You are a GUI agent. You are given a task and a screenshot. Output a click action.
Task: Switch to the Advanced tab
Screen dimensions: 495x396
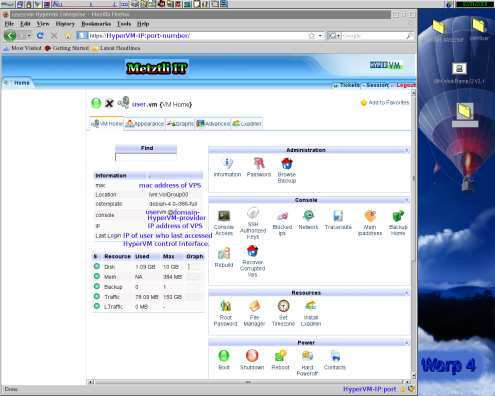click(213, 124)
